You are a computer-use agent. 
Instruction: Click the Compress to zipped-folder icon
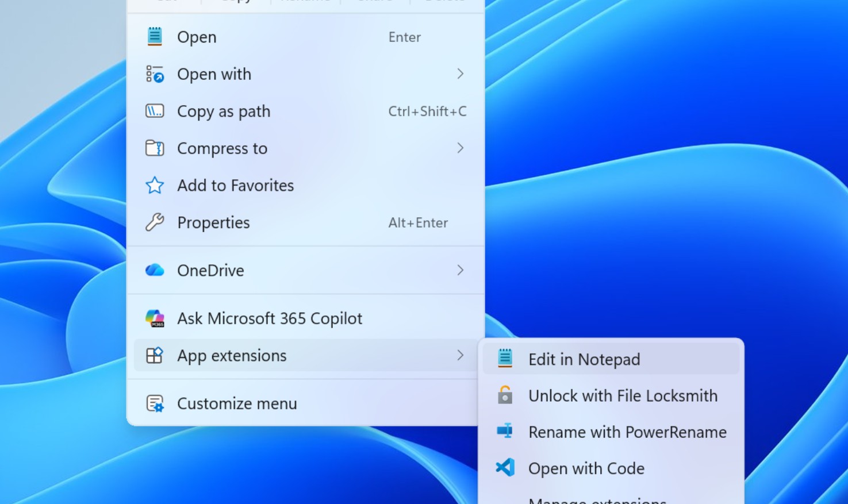pos(155,148)
